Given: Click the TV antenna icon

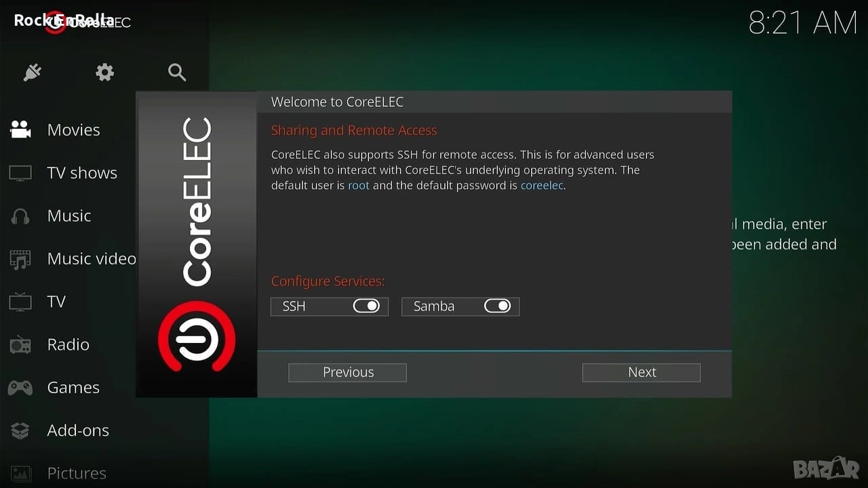Looking at the screenshot, I should [20, 302].
